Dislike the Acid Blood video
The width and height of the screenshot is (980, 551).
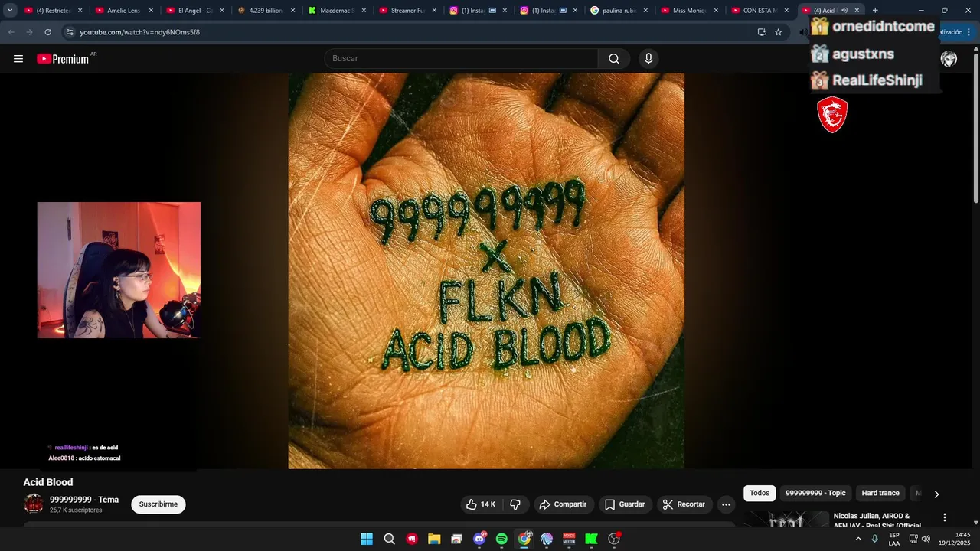515,504
